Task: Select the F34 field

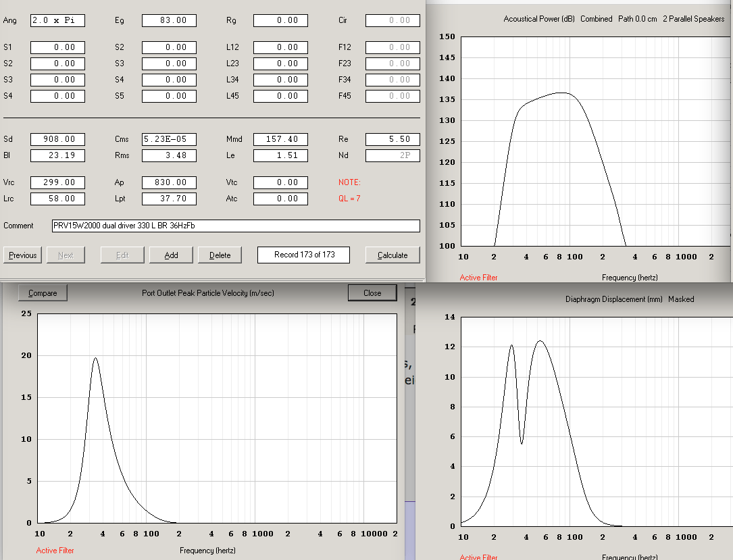Action: [x=393, y=80]
